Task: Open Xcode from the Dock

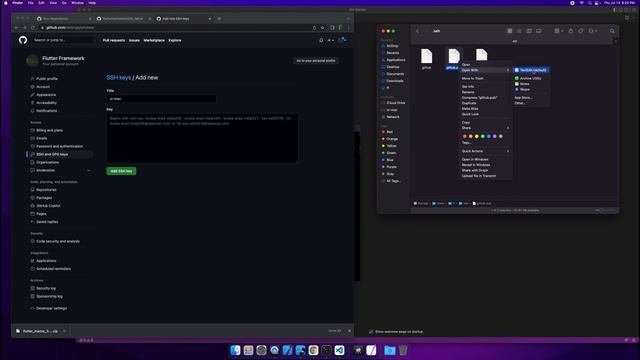Action: click(x=287, y=350)
